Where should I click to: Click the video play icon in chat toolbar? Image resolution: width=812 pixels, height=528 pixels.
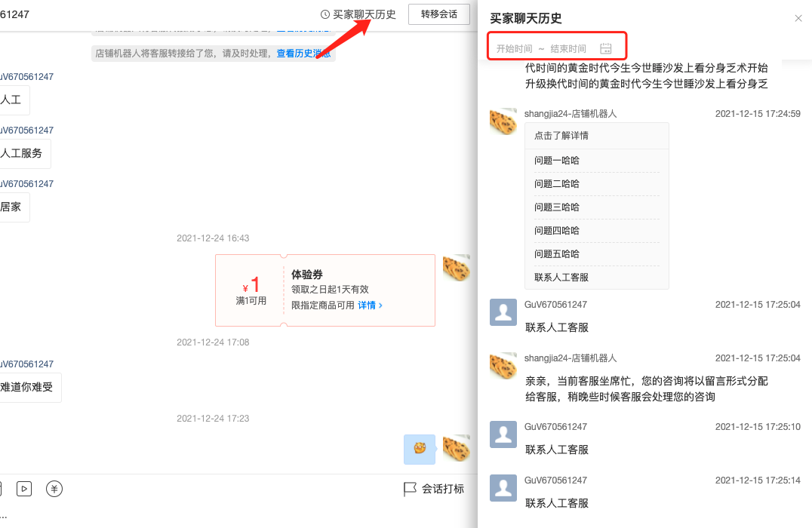click(x=24, y=489)
